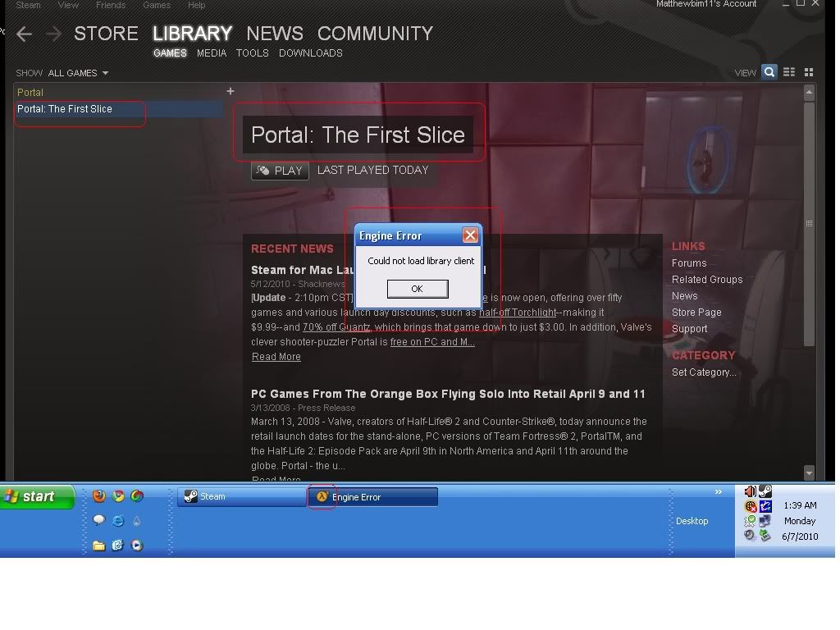Go to the COMMUNITY section
840x630 pixels.
pyautogui.click(x=375, y=34)
